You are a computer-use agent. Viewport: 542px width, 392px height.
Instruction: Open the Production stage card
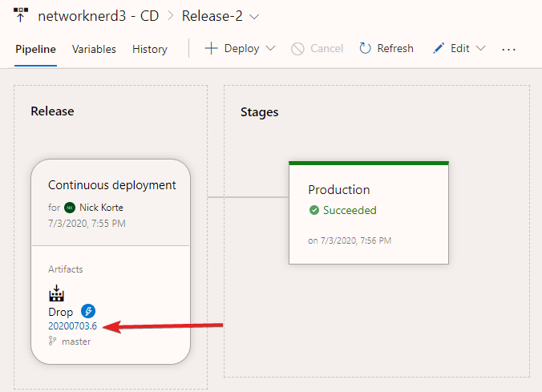point(369,212)
